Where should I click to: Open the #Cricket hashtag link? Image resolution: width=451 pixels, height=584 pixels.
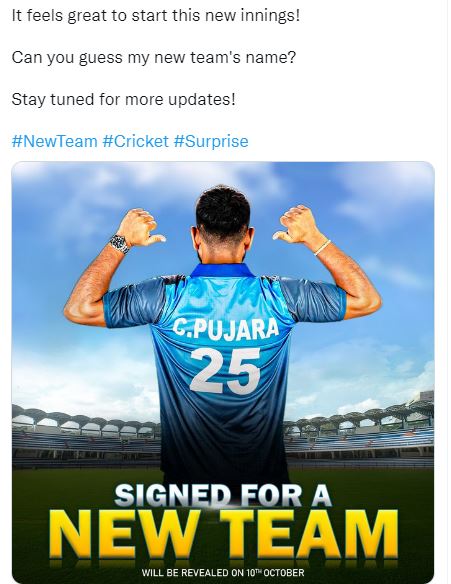[x=136, y=142]
